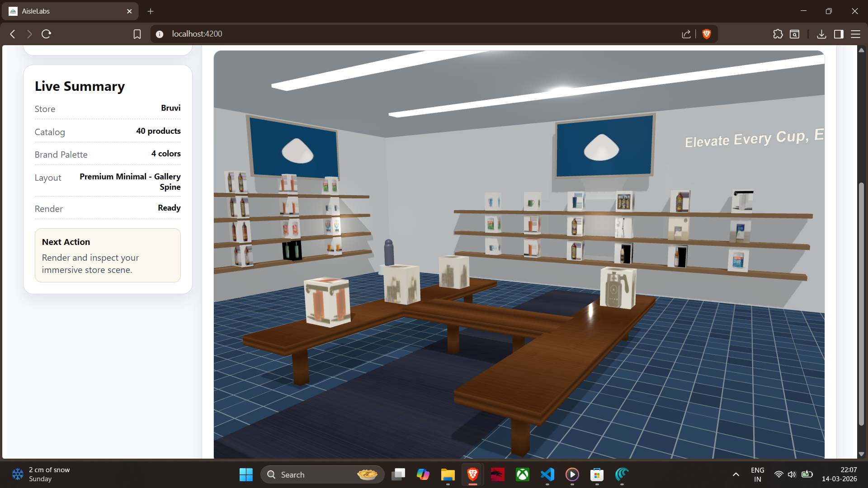Select the orange product box on table
This screenshot has height=488, width=868.
point(327,301)
